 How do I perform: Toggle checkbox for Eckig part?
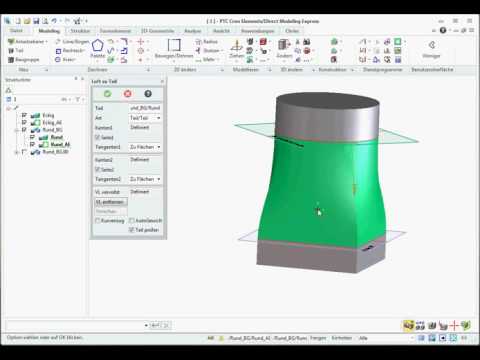pyautogui.click(x=24, y=115)
